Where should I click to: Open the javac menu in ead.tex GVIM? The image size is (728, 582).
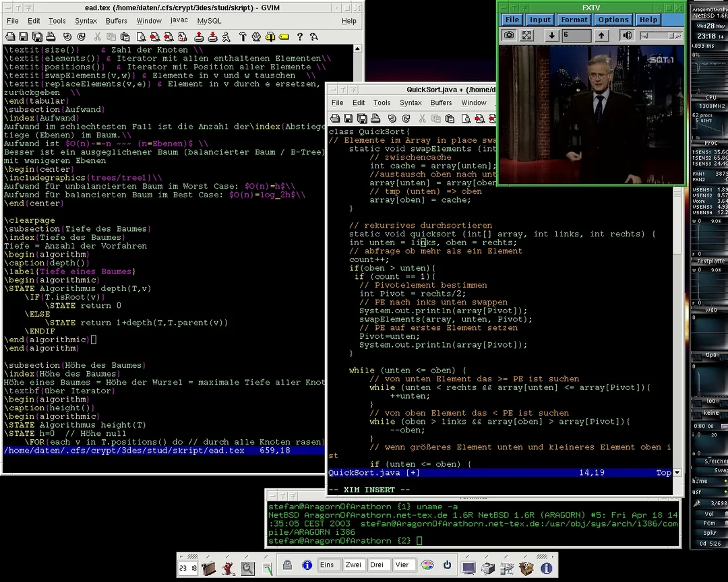coord(179,20)
